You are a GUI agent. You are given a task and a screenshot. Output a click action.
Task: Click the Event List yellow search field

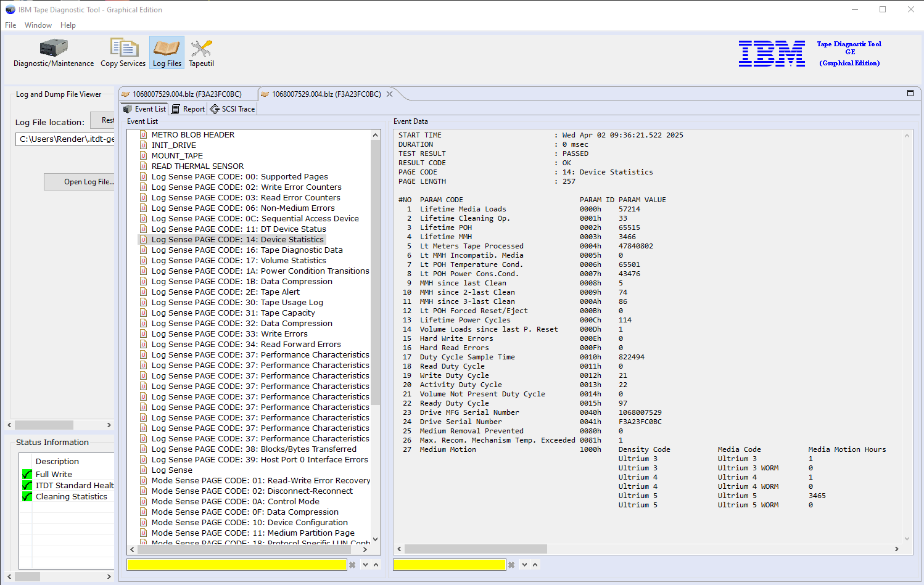237,565
